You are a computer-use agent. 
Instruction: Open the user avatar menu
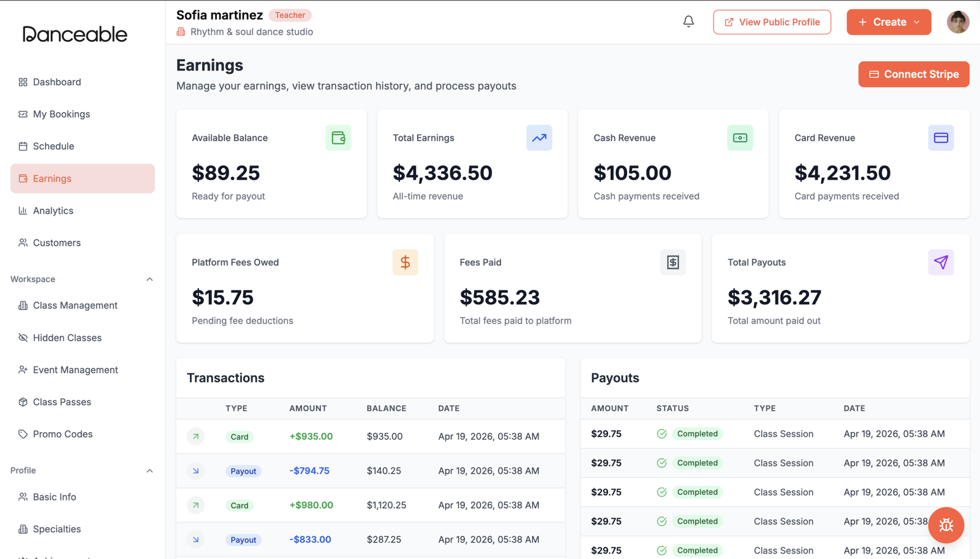958,22
